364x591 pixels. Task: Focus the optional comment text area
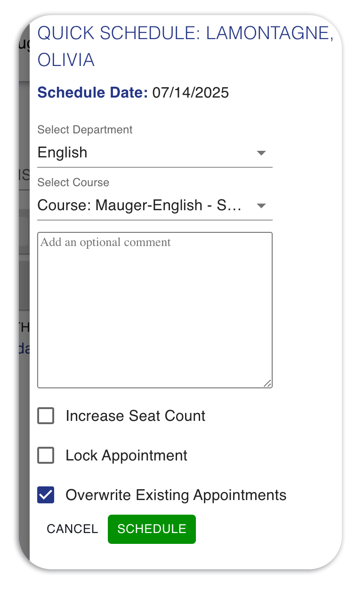pos(155,310)
